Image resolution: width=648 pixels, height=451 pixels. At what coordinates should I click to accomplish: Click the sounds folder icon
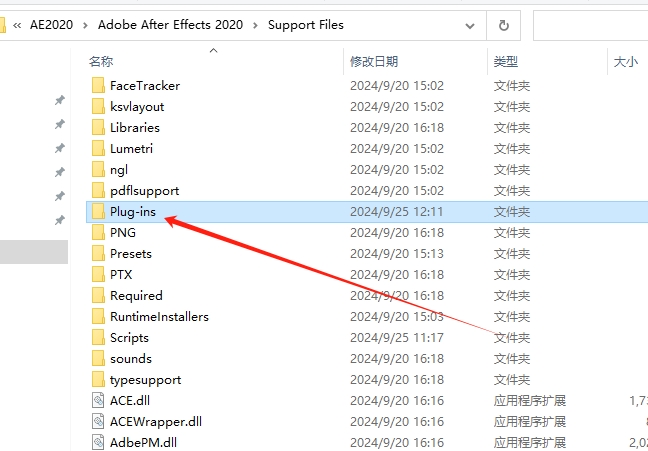[98, 359]
